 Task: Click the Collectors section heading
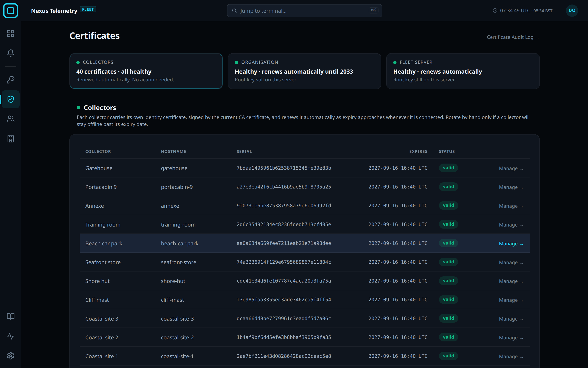click(x=100, y=108)
